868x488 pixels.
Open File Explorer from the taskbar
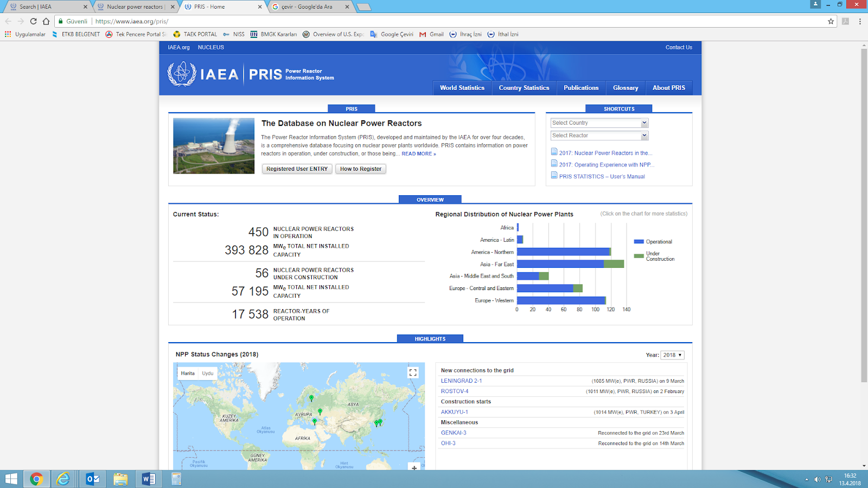pyautogui.click(x=120, y=479)
